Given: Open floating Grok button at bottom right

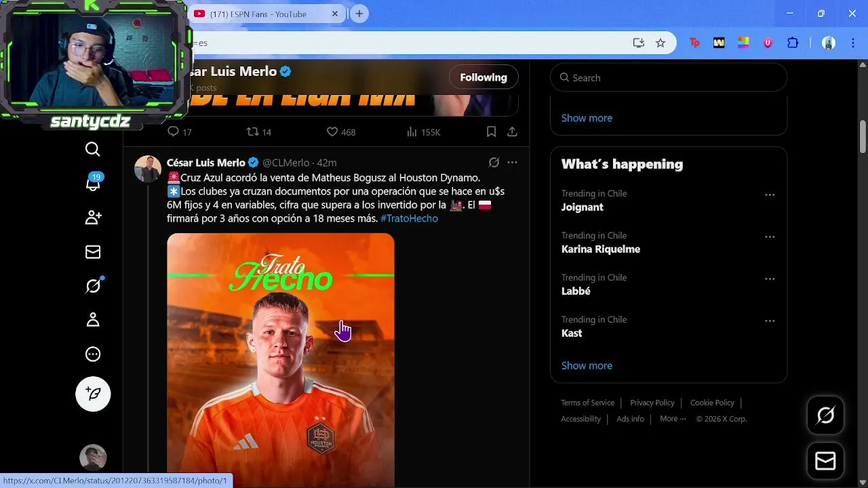Looking at the screenshot, I should 825,415.
